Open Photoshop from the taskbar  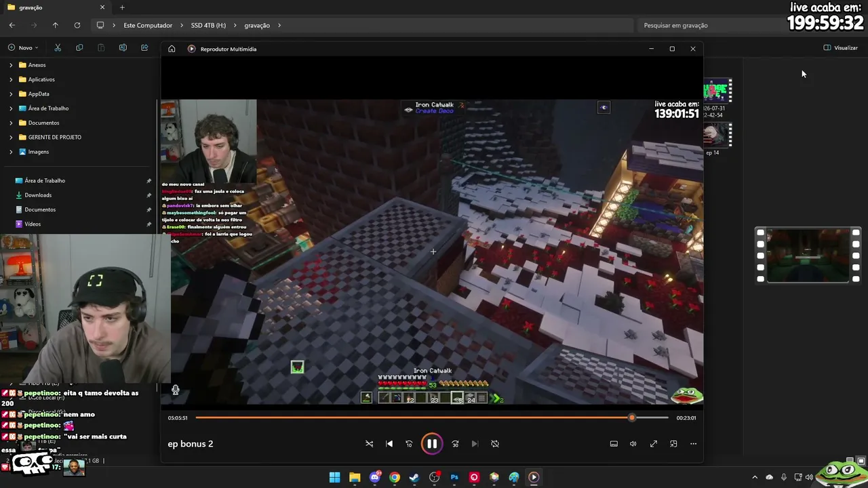[x=454, y=477]
